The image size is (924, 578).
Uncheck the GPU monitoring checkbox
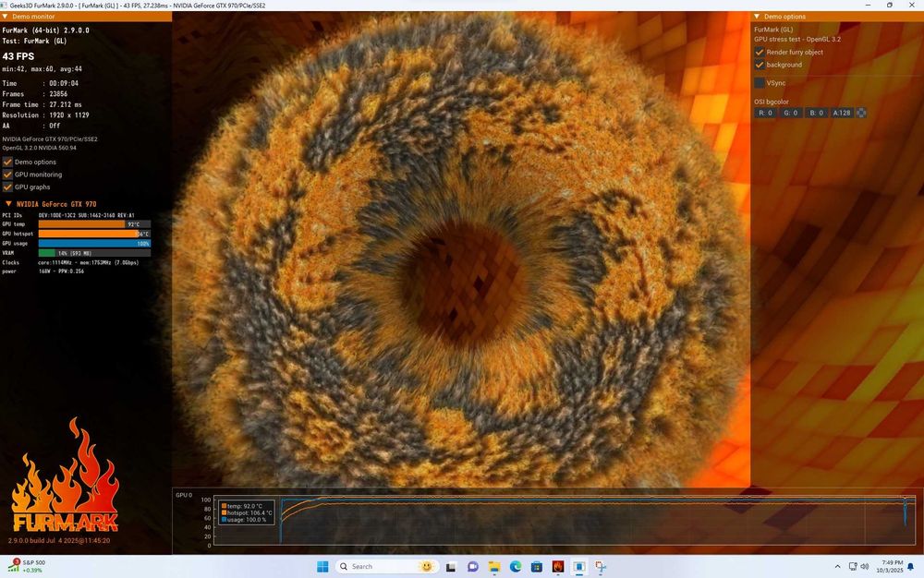[7, 175]
